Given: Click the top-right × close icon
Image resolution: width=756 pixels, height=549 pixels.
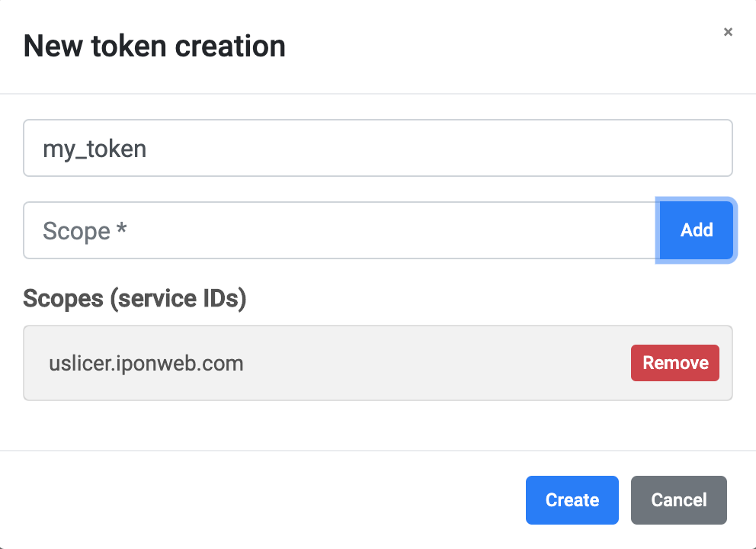Looking at the screenshot, I should pyautogui.click(x=728, y=32).
